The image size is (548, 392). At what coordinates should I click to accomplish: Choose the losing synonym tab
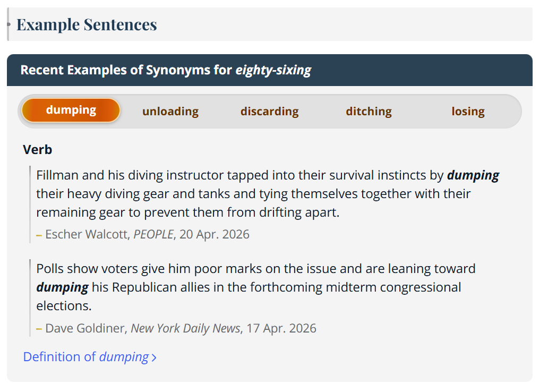click(x=468, y=111)
